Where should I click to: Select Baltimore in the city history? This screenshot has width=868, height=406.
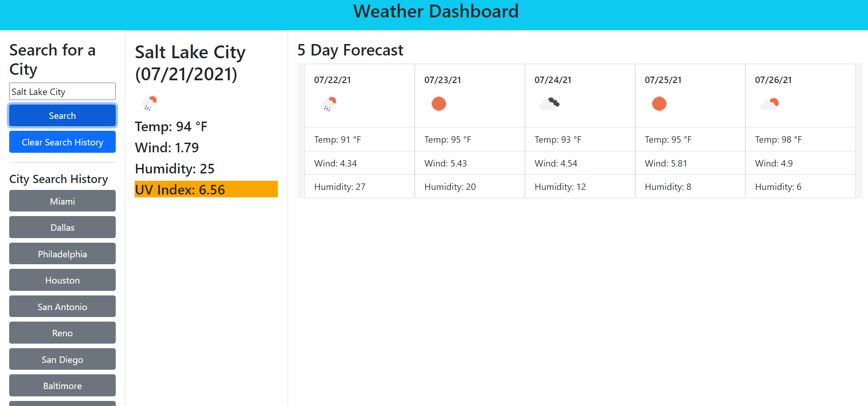pos(62,385)
